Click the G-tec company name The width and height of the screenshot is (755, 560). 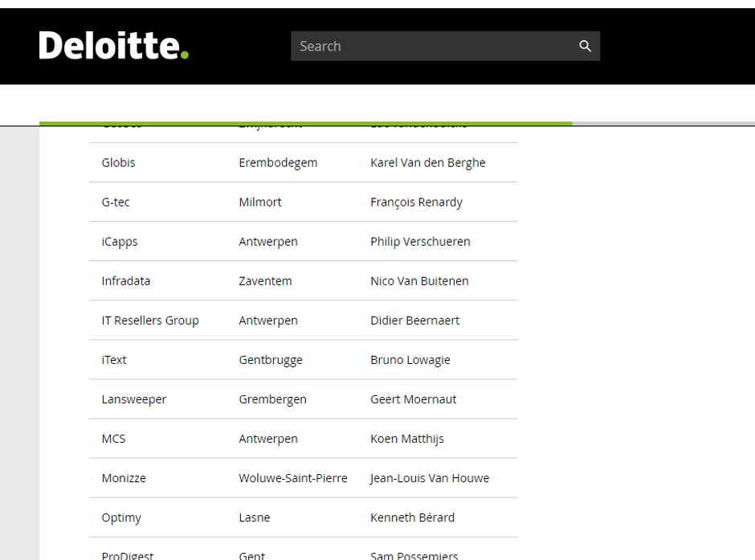116,202
